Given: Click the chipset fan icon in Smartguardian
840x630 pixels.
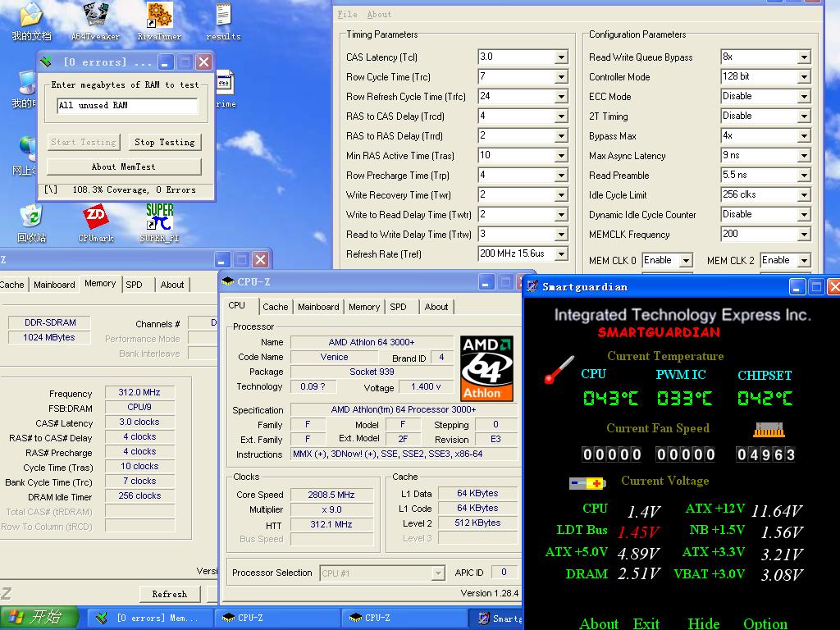Looking at the screenshot, I should (x=769, y=430).
